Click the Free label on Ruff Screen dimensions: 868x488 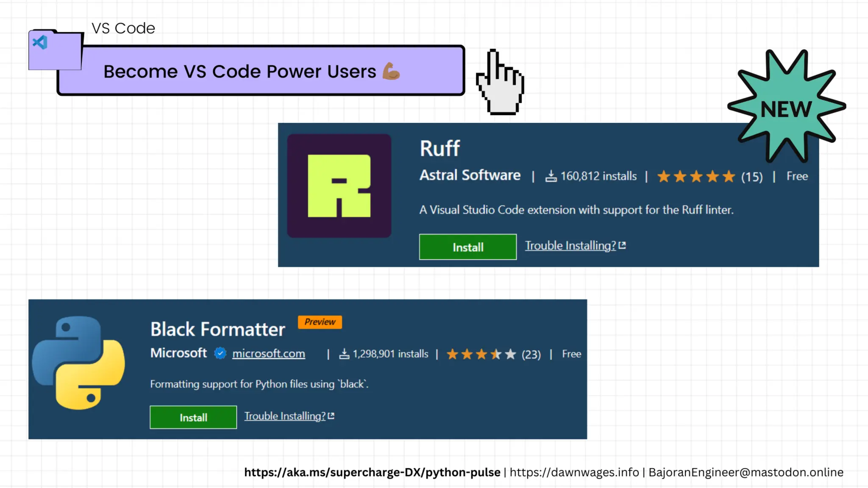[x=797, y=176]
